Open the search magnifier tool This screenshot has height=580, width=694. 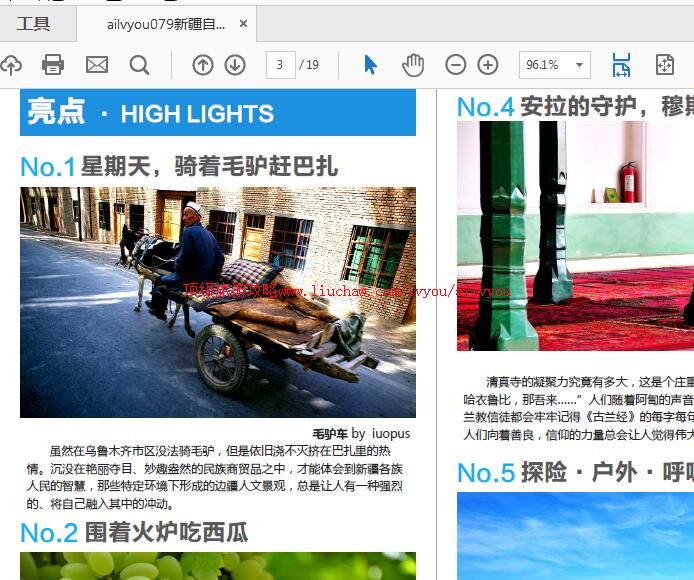point(140,65)
